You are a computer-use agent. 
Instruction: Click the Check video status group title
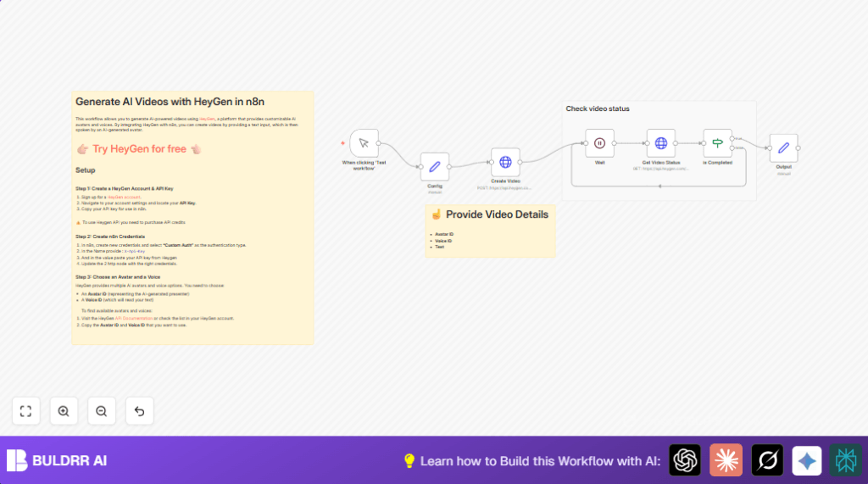598,108
